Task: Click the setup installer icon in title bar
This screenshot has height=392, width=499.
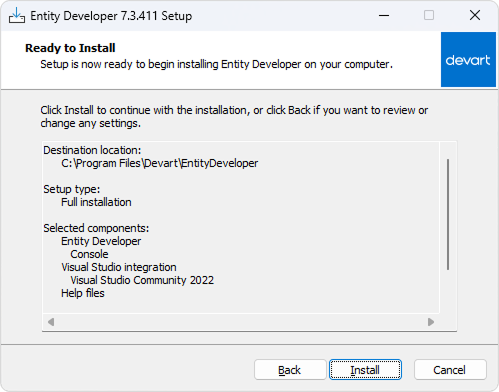Action: click(17, 15)
